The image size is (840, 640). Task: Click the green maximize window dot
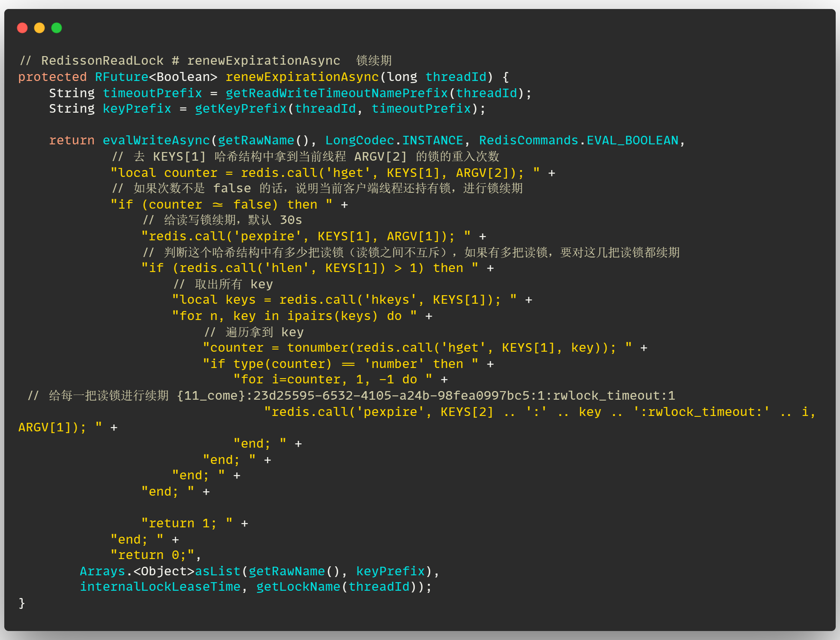coord(57,28)
